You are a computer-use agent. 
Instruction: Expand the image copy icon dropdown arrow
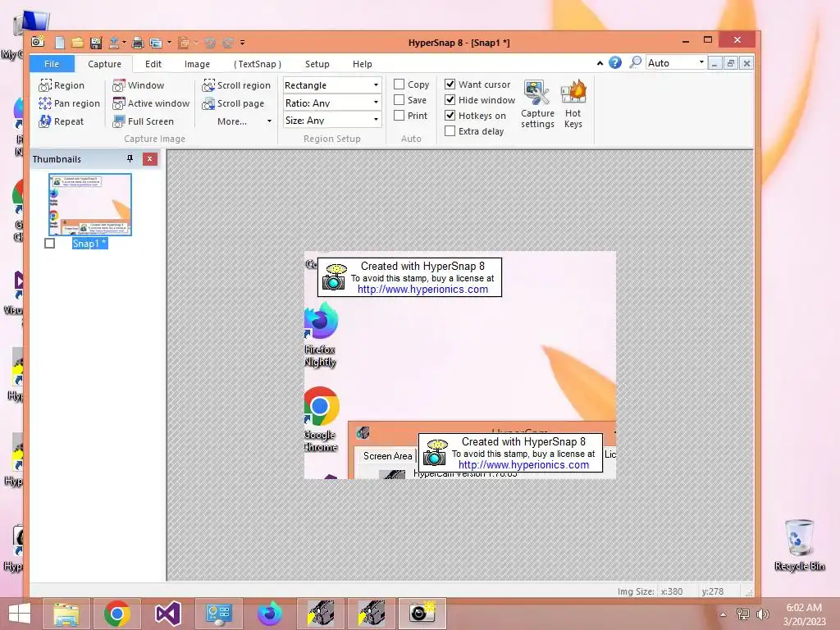[x=169, y=43]
